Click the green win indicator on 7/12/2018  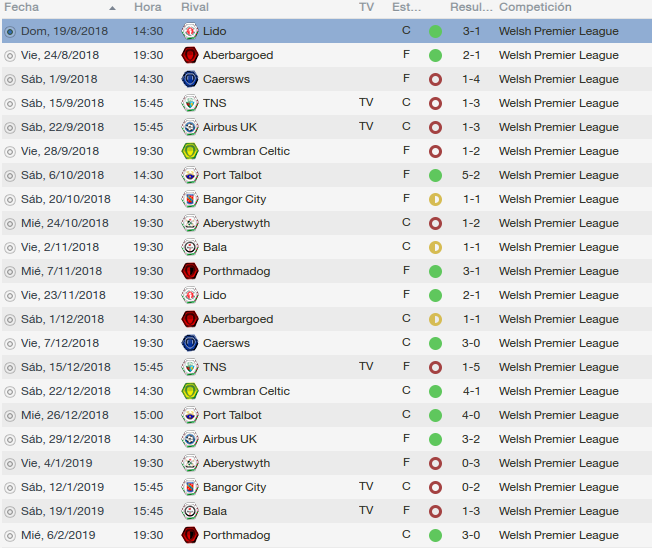click(435, 343)
